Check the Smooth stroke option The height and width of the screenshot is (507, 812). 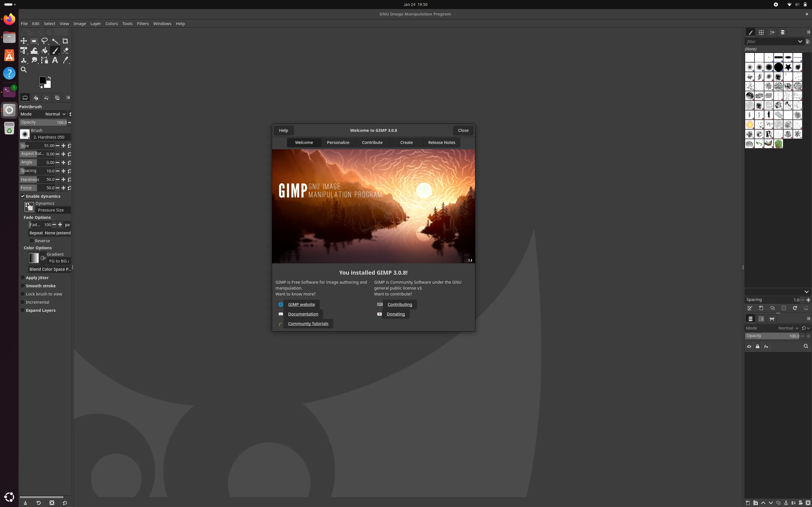[23, 286]
